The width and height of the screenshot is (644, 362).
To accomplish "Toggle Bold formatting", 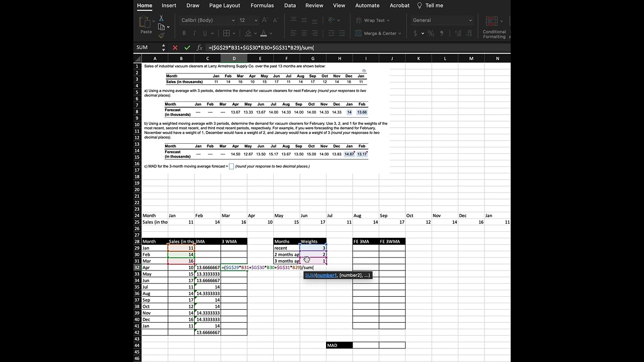I will click(184, 33).
